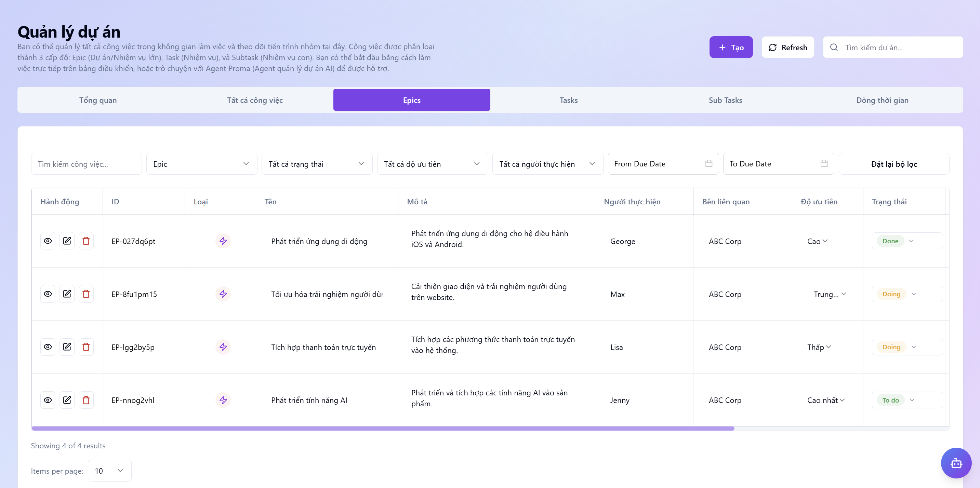
Task: Open the From Due Date calendar picker
Action: (x=663, y=164)
